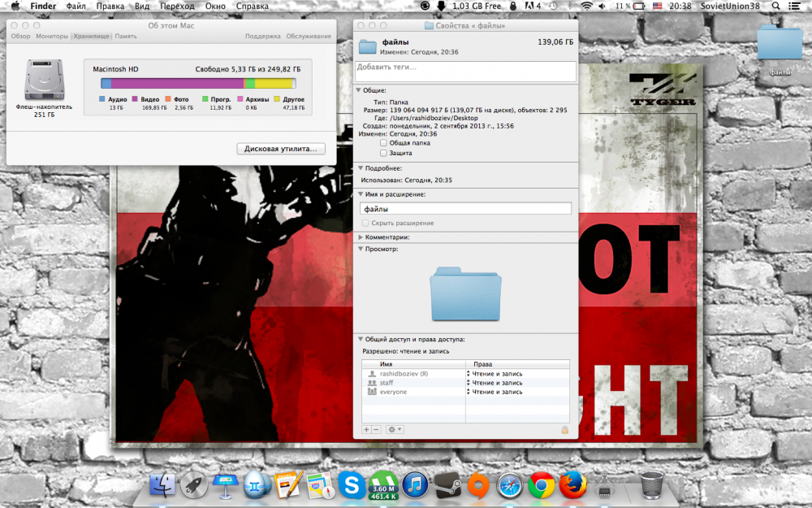The width and height of the screenshot is (812, 508).
Task: Open the Поддержка link
Action: [262, 37]
